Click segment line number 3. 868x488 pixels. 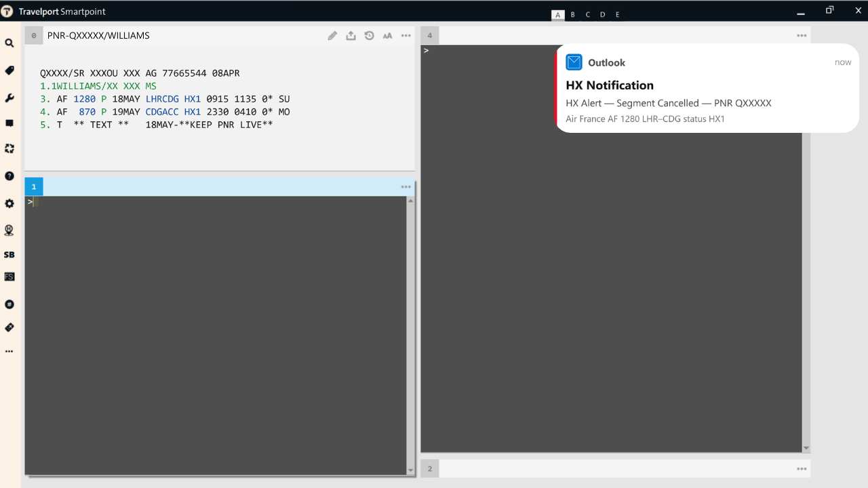pos(45,99)
